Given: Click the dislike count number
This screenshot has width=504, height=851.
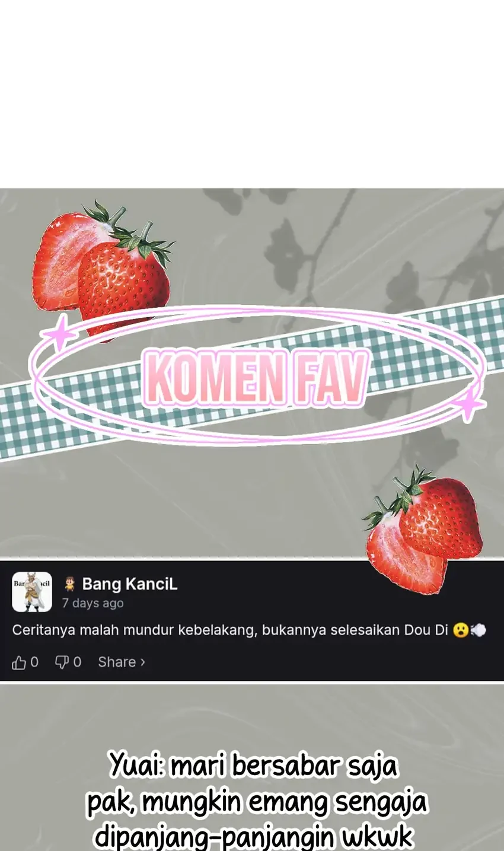Looking at the screenshot, I should click(77, 662).
